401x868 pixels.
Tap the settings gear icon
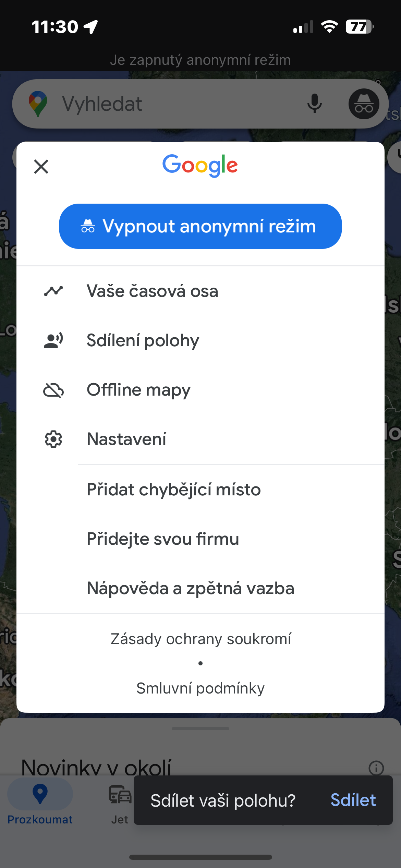[53, 439]
